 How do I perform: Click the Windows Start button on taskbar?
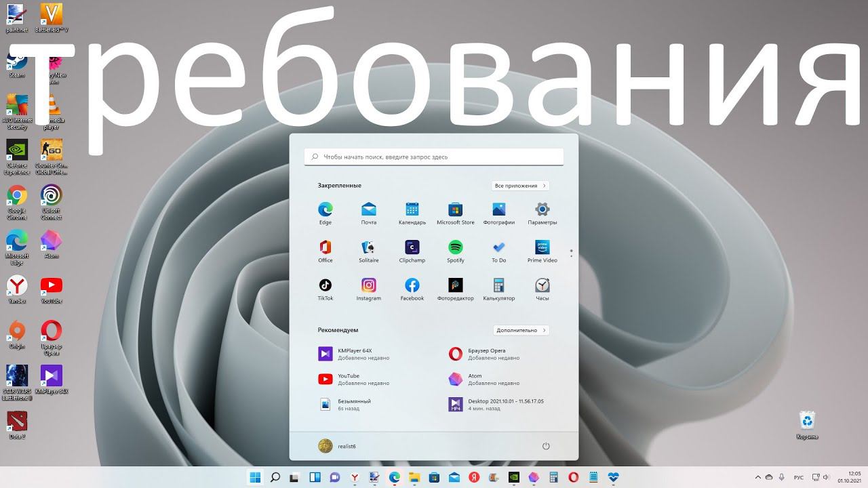pos(256,477)
